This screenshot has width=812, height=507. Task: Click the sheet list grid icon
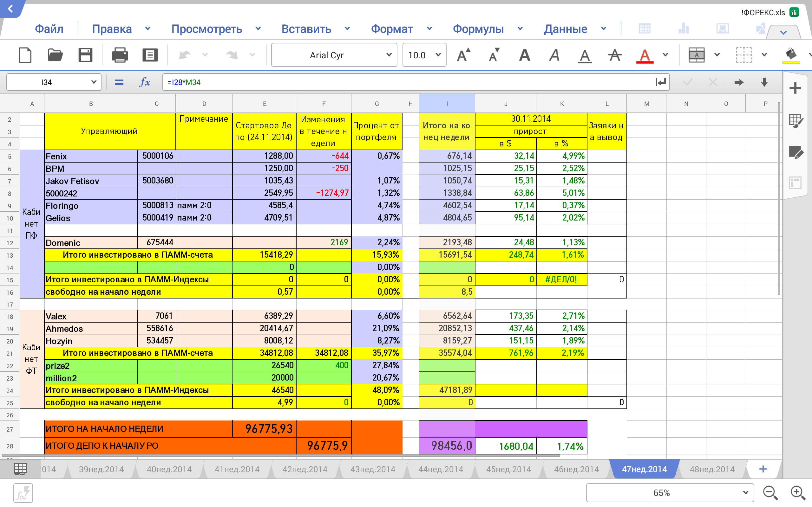pyautogui.click(x=20, y=469)
